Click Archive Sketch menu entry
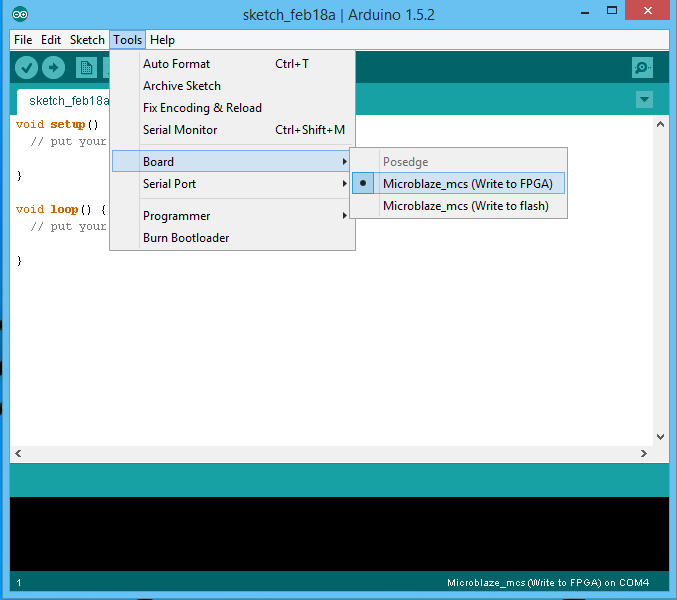 [182, 86]
